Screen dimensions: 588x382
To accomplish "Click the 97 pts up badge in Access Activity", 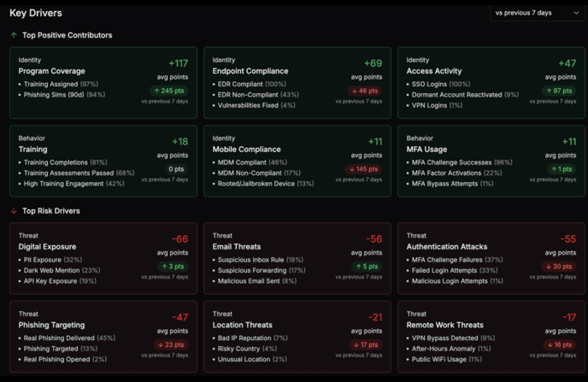I will [x=559, y=91].
